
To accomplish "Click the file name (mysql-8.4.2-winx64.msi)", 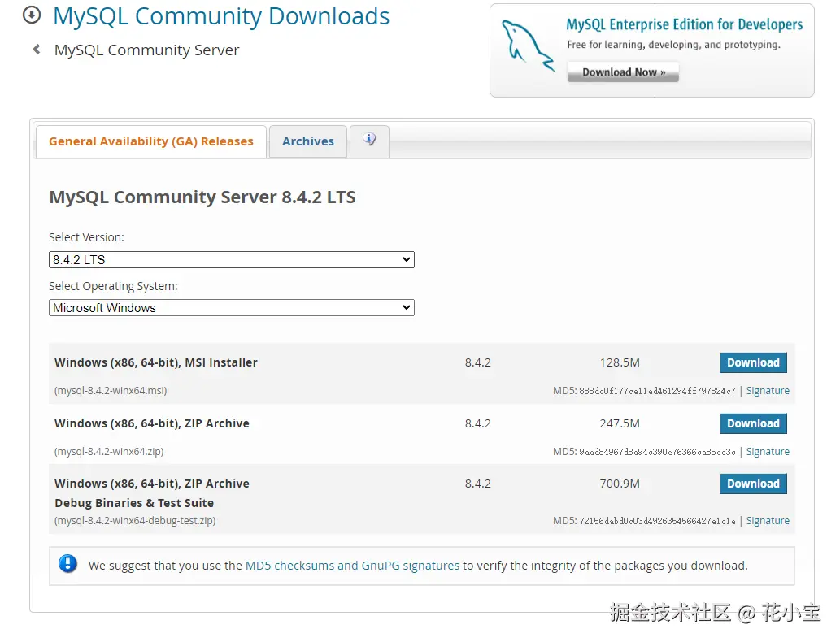I will coord(111,391).
